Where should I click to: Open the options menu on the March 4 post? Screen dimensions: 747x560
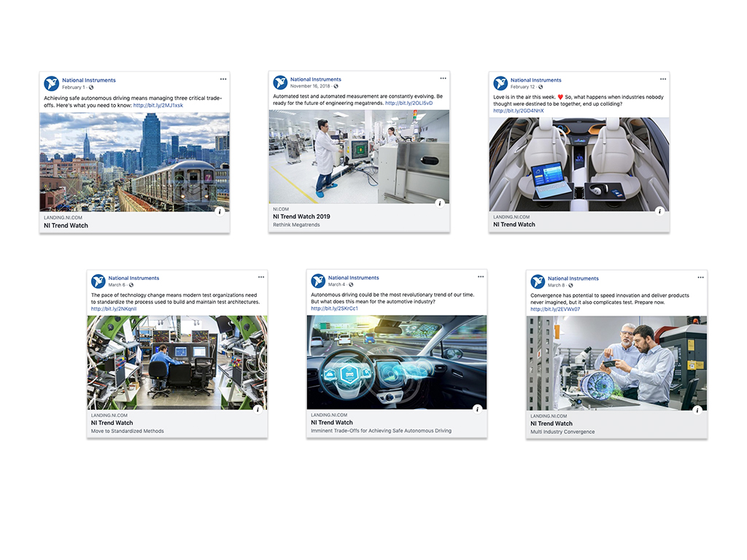(x=481, y=276)
